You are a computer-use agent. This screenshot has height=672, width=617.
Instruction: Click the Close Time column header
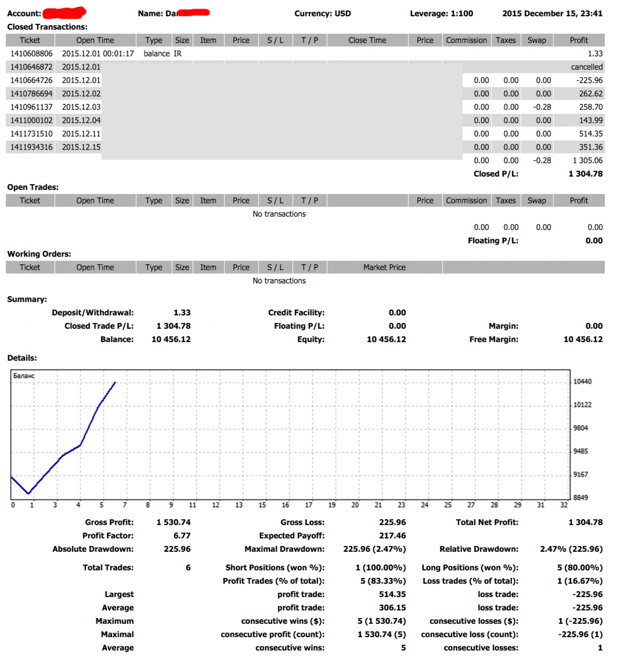coord(367,40)
